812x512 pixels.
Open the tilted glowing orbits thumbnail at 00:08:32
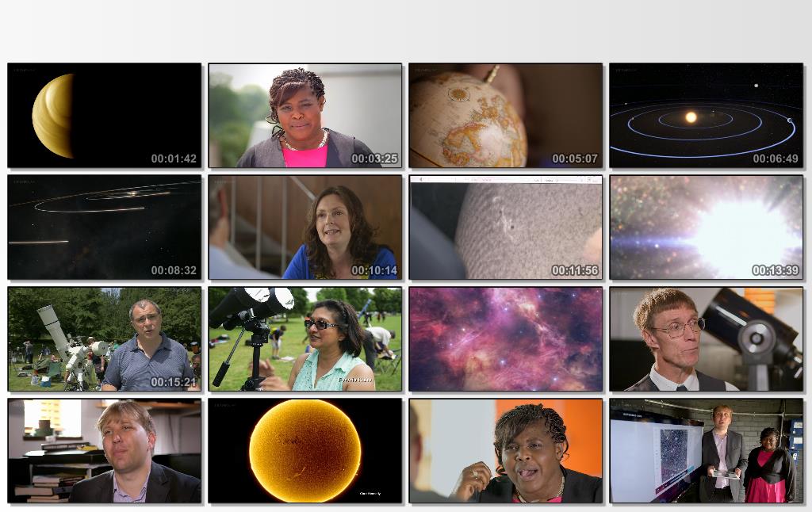tap(104, 227)
